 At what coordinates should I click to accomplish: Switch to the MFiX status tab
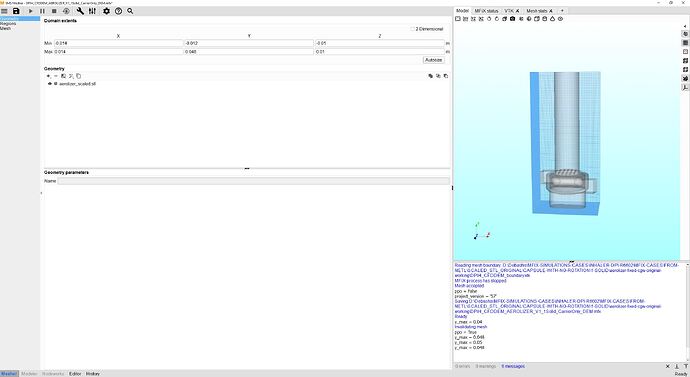486,11
